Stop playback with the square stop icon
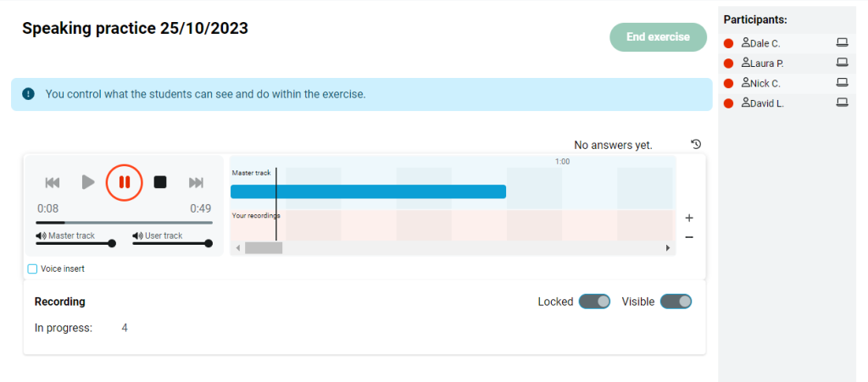Image resolution: width=868 pixels, height=382 pixels. (x=160, y=182)
